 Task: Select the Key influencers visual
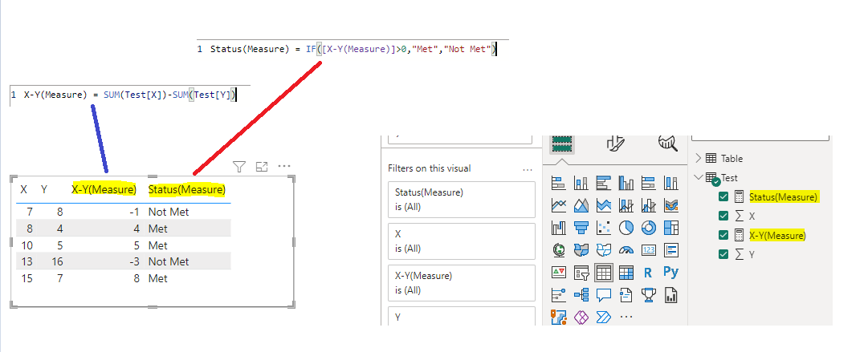(x=559, y=295)
